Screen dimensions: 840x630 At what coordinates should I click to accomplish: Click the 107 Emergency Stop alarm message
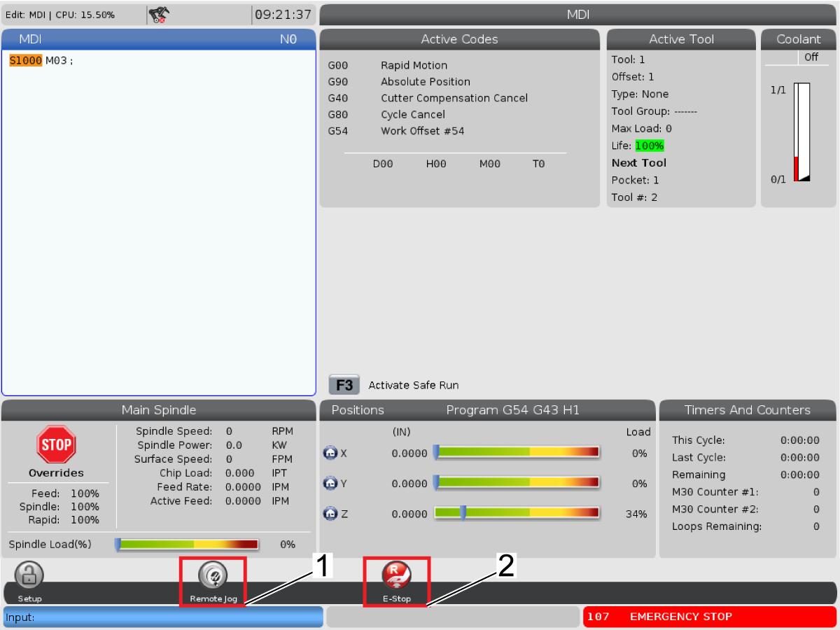click(709, 617)
